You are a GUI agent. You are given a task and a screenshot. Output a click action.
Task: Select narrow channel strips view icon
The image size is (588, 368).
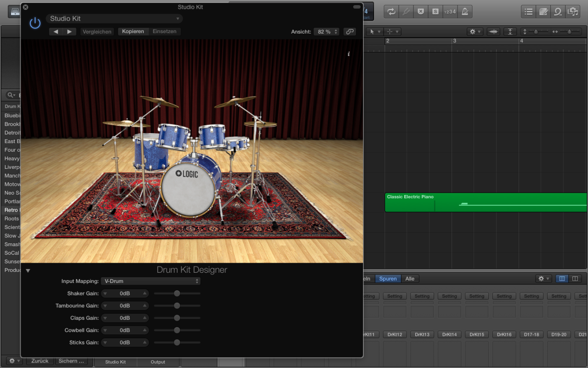[x=562, y=279]
